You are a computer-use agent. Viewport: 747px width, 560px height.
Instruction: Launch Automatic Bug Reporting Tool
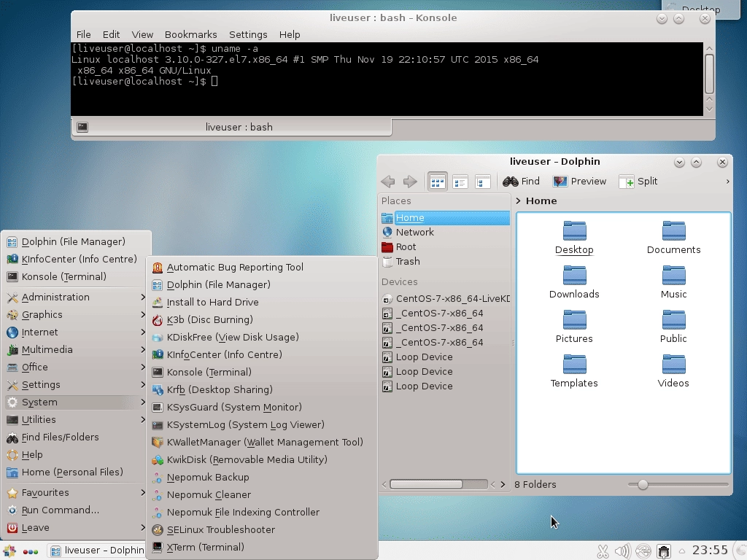[262, 268]
